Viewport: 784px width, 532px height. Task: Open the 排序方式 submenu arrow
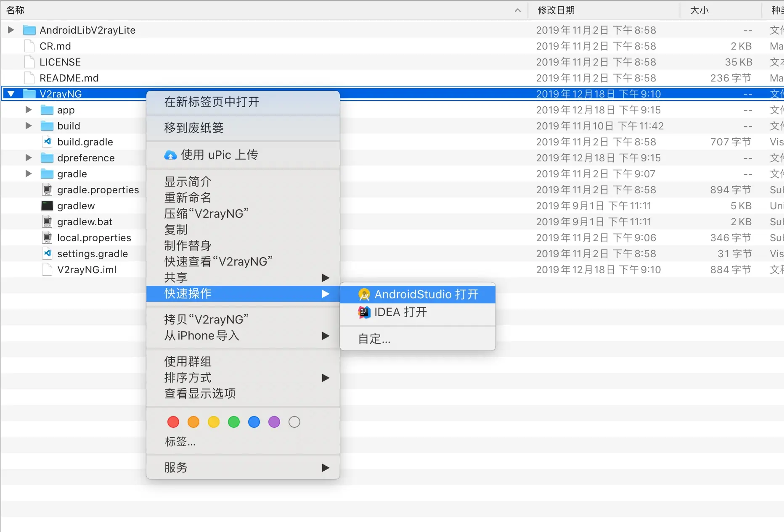326,378
